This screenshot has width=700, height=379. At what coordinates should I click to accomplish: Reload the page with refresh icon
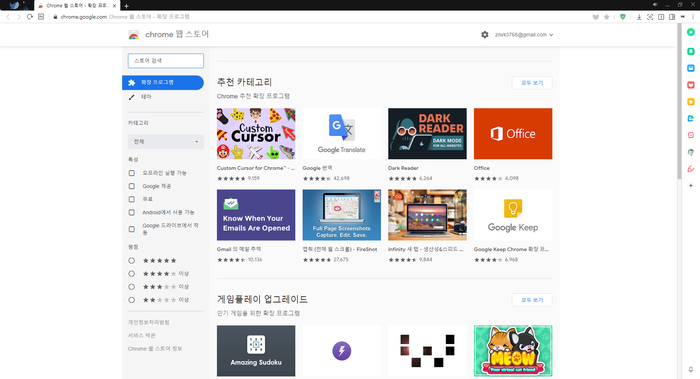pyautogui.click(x=29, y=17)
